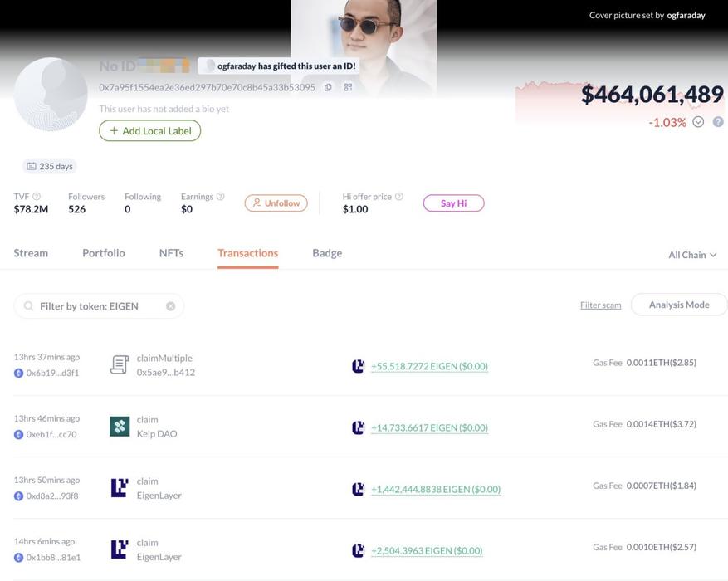Click the Earnings info help icon
Screen dimensions: 728x581
tap(221, 197)
